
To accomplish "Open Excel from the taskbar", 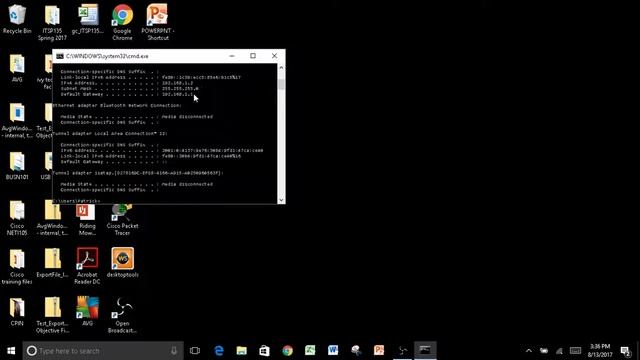I will [x=310, y=351].
